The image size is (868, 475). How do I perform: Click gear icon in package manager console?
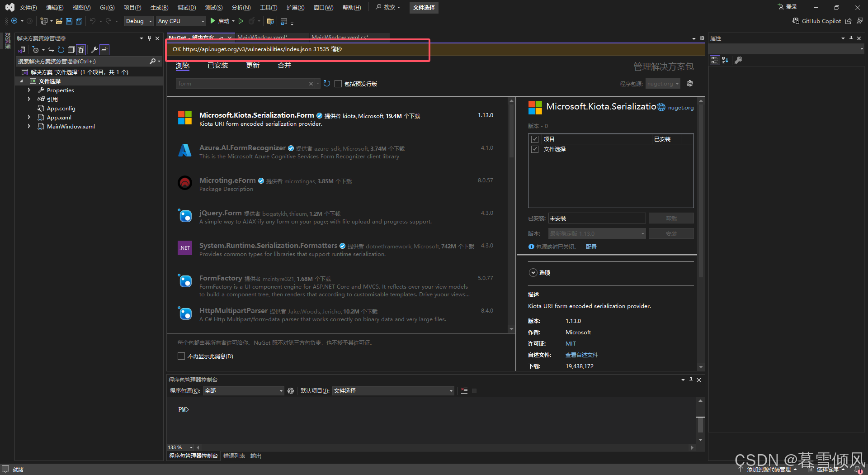click(x=291, y=391)
